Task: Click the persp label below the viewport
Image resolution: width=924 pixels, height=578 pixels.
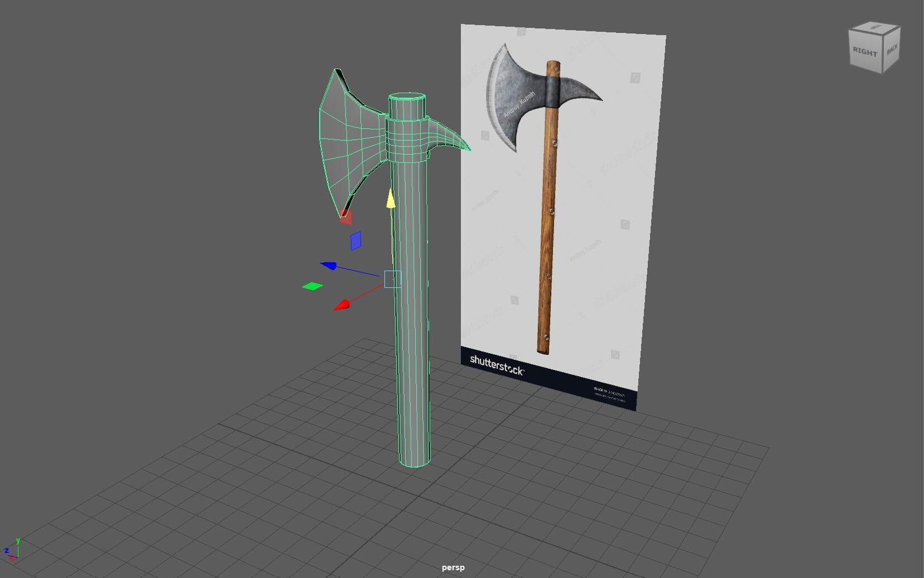Action: tap(453, 567)
